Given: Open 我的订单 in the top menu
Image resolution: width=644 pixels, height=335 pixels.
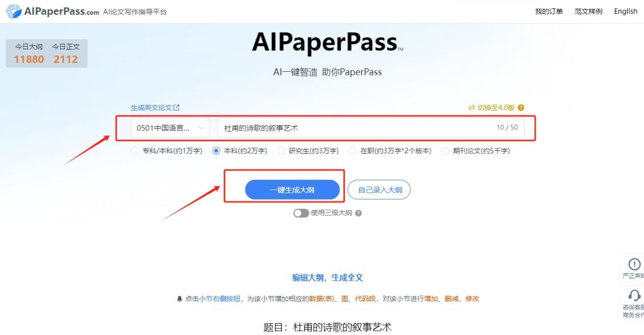Looking at the screenshot, I should pos(549,11).
